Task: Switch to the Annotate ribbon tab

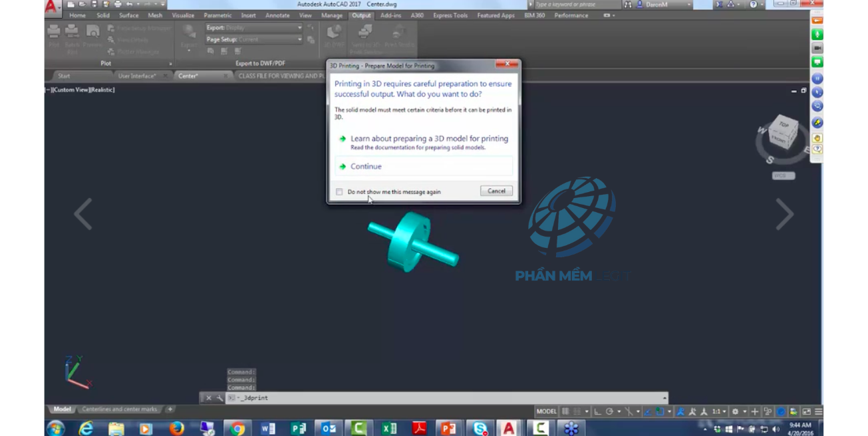Action: (277, 15)
